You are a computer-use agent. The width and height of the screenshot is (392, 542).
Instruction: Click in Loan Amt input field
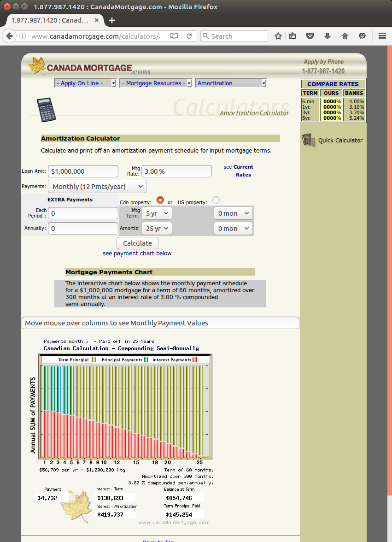[x=83, y=171]
